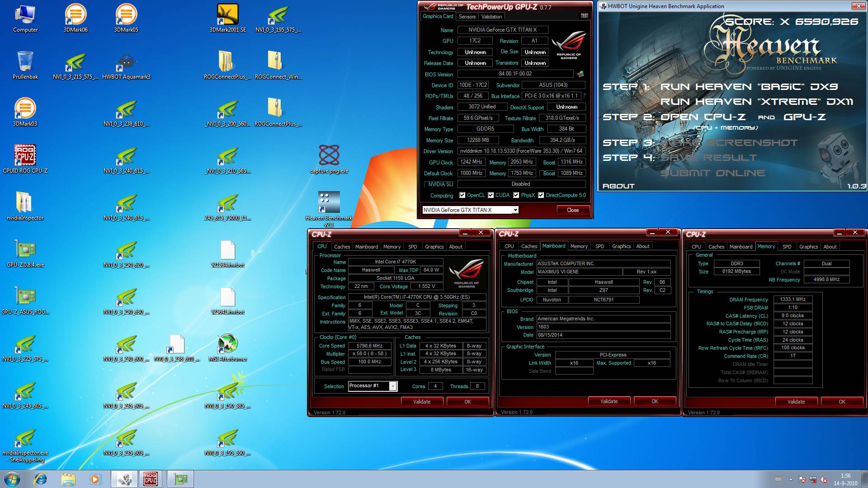Toggle OpenCL checkbox in GPU-Z
This screenshot has height=488, width=868.
[x=462, y=195]
